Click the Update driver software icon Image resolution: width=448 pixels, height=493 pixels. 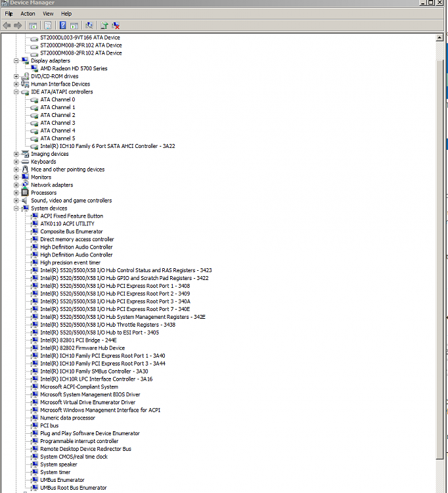click(104, 26)
